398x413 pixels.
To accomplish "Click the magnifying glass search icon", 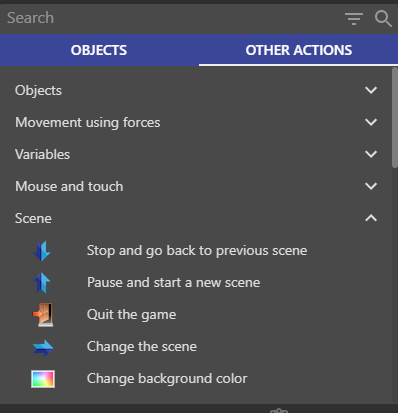I will click(x=383, y=19).
